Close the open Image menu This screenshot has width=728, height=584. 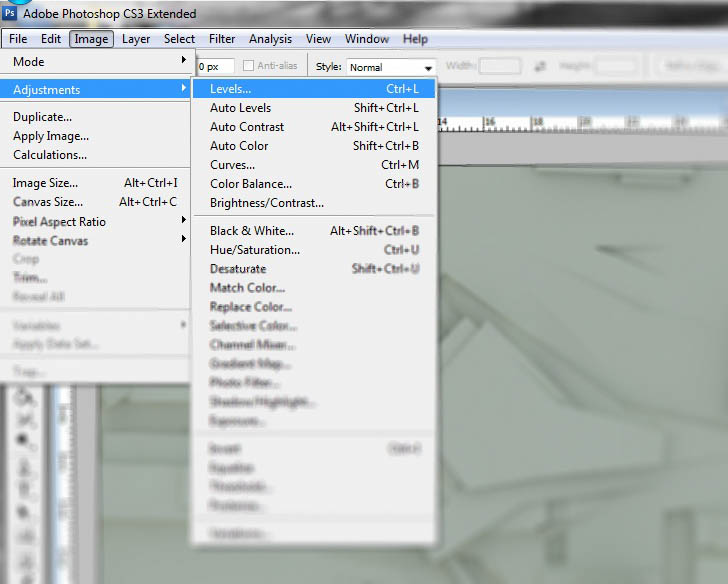(x=91, y=39)
